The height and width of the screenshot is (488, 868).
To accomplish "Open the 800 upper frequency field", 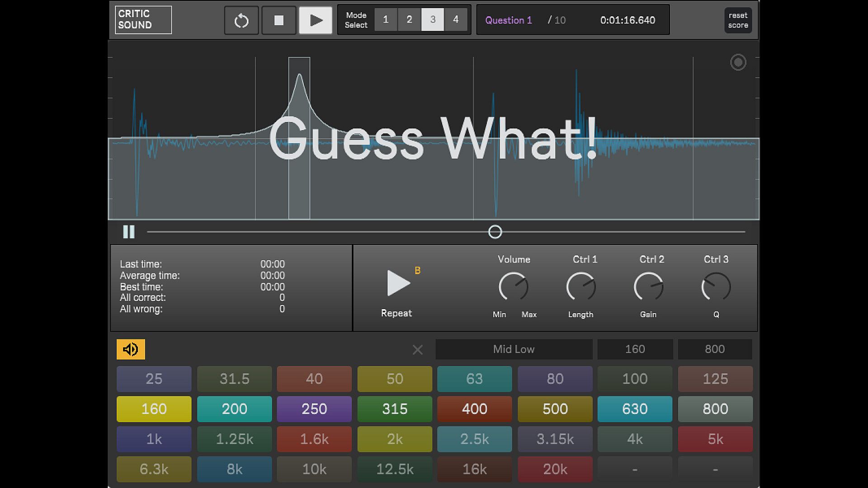I will click(x=714, y=349).
